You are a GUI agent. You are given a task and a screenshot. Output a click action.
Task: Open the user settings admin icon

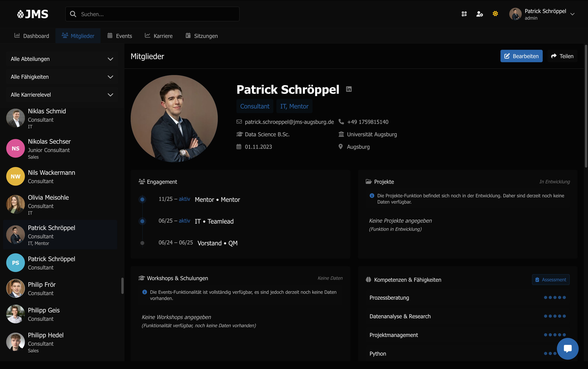[479, 14]
